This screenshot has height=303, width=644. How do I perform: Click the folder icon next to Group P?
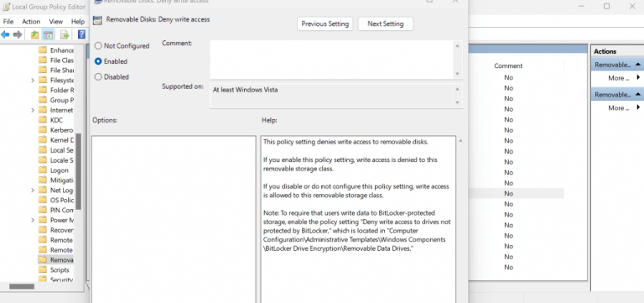click(x=42, y=100)
